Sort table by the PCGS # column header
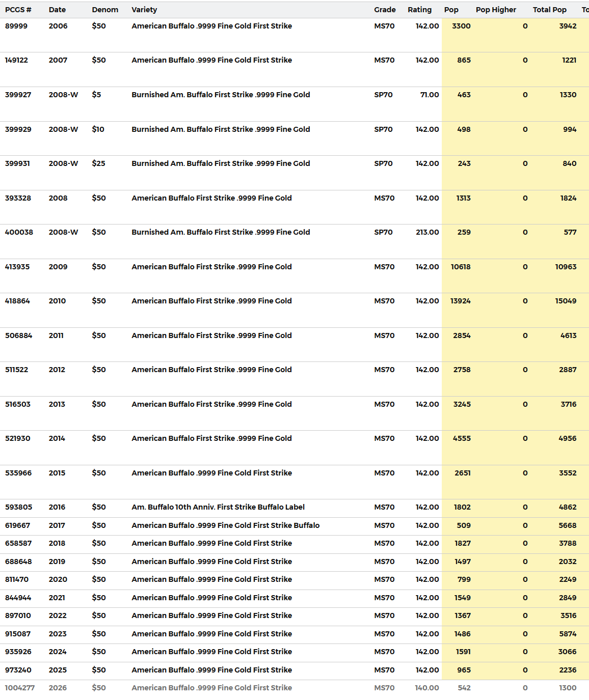 [x=18, y=10]
